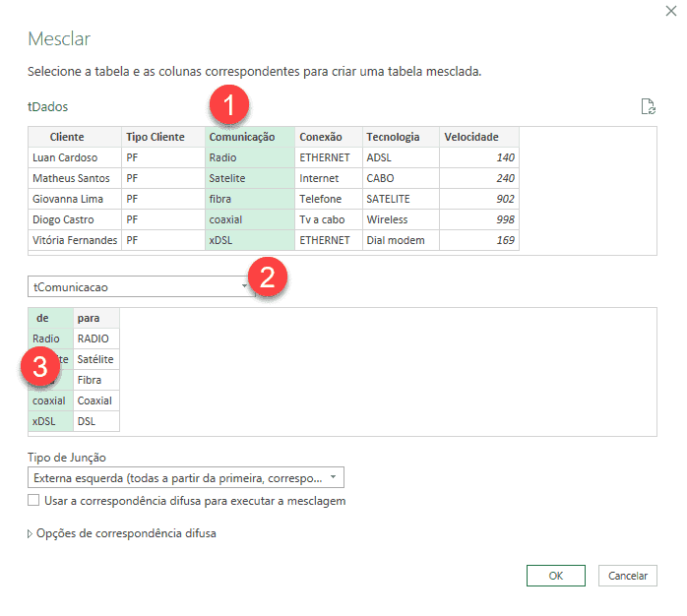Click the Giovanna Lima cell
This screenshot has width=687, height=616.
point(75,199)
